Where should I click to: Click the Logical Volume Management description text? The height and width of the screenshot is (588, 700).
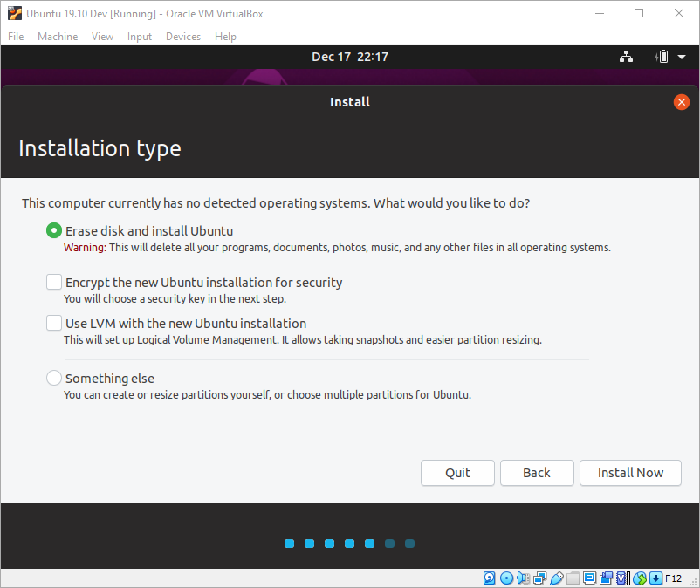pos(303,340)
